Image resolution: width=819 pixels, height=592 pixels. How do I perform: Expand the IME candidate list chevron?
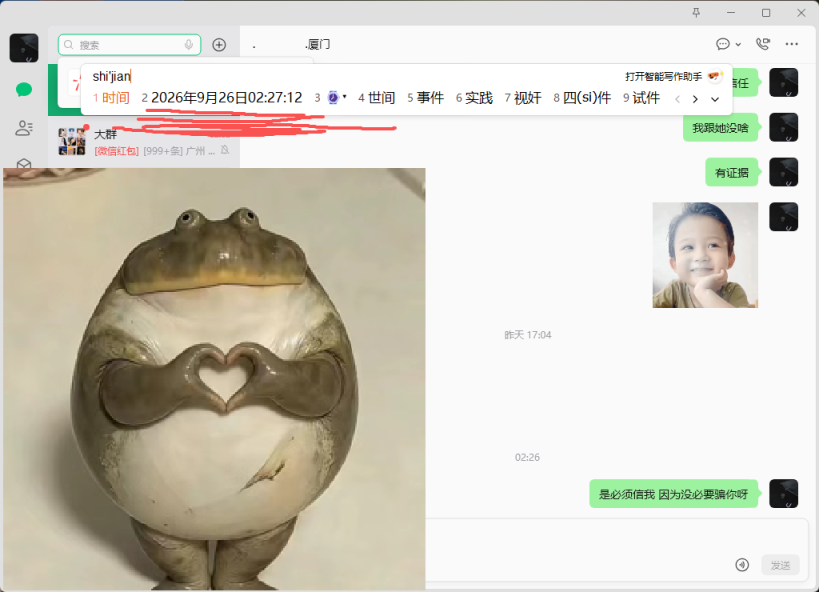(715, 99)
